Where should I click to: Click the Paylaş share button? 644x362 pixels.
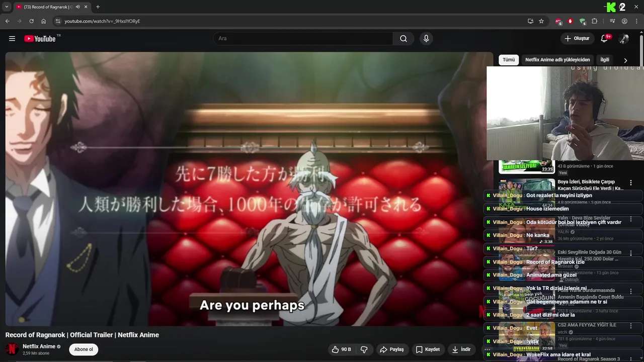pyautogui.click(x=391, y=349)
